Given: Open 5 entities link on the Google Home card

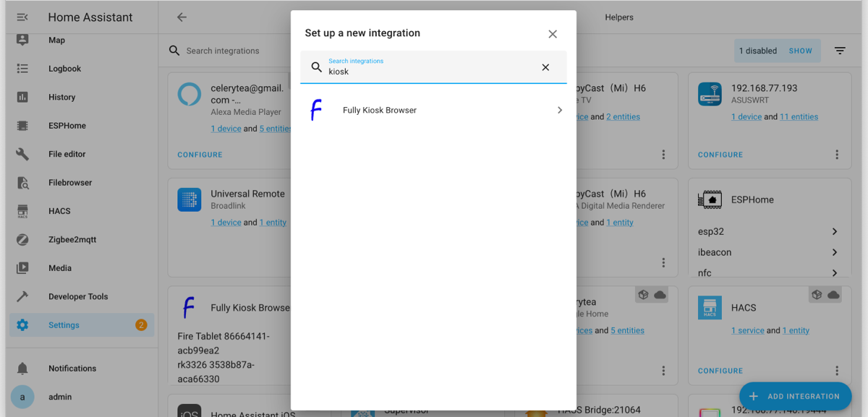Looking at the screenshot, I should pos(627,330).
